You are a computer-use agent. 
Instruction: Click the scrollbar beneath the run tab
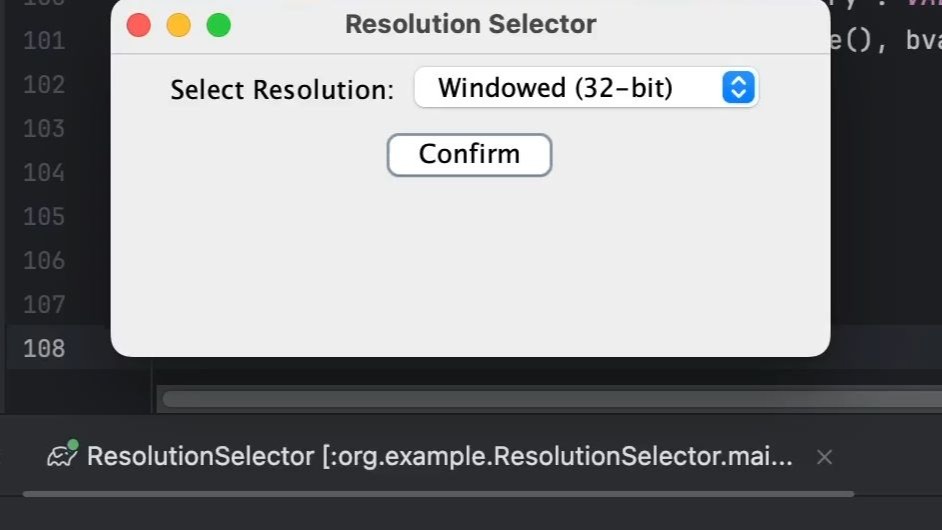pos(438,494)
